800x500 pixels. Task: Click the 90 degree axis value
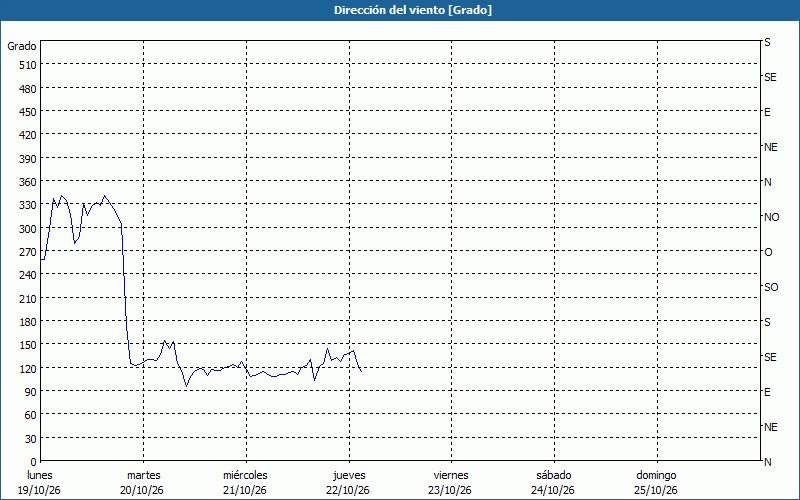[31, 392]
